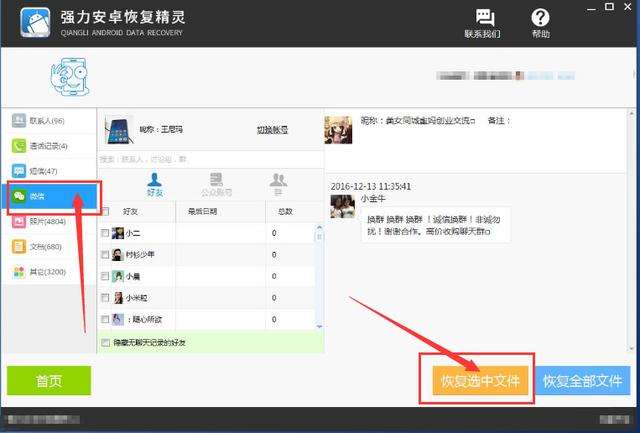Click the account phone avatar image
Screen dimensions: 640x433
click(x=119, y=130)
